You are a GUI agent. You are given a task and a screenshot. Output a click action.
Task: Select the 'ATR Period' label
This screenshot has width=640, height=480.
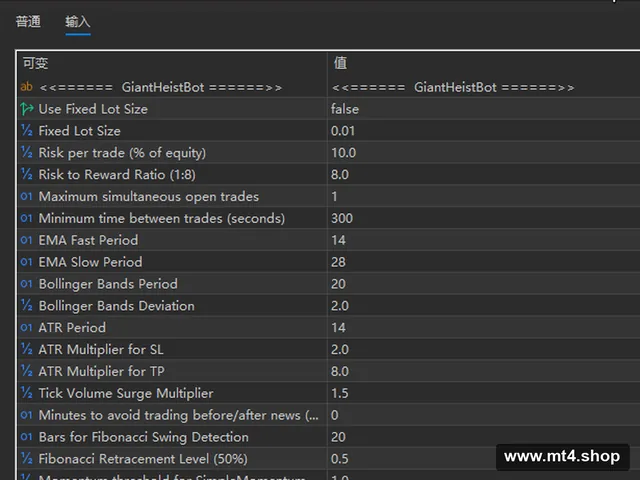click(72, 327)
